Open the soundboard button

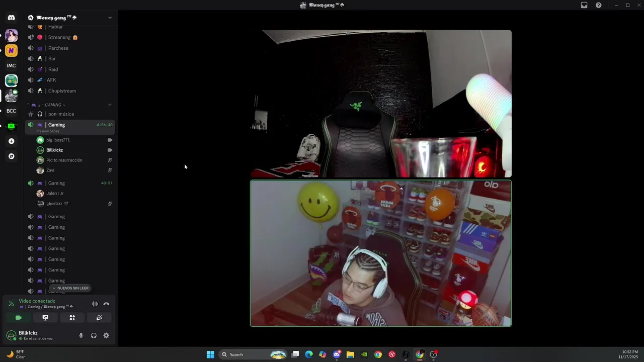pyautogui.click(x=99, y=318)
